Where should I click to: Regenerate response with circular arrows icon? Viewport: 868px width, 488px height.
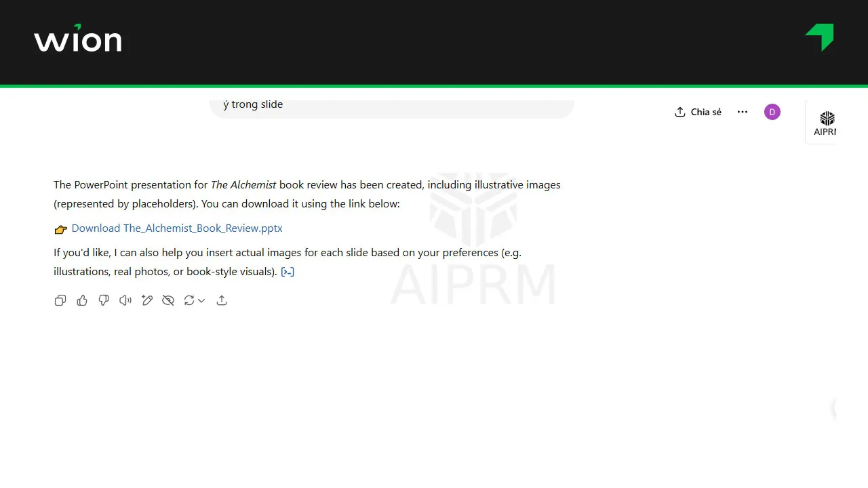189,300
